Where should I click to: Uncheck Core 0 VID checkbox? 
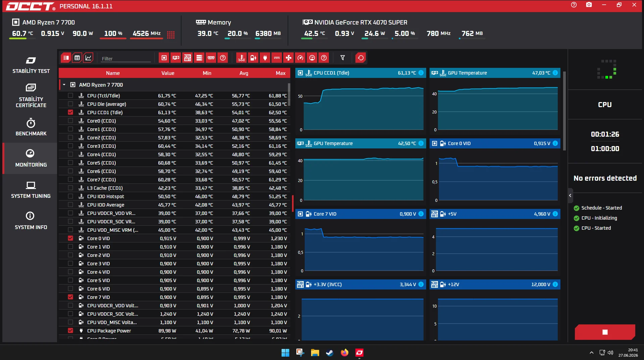70,238
